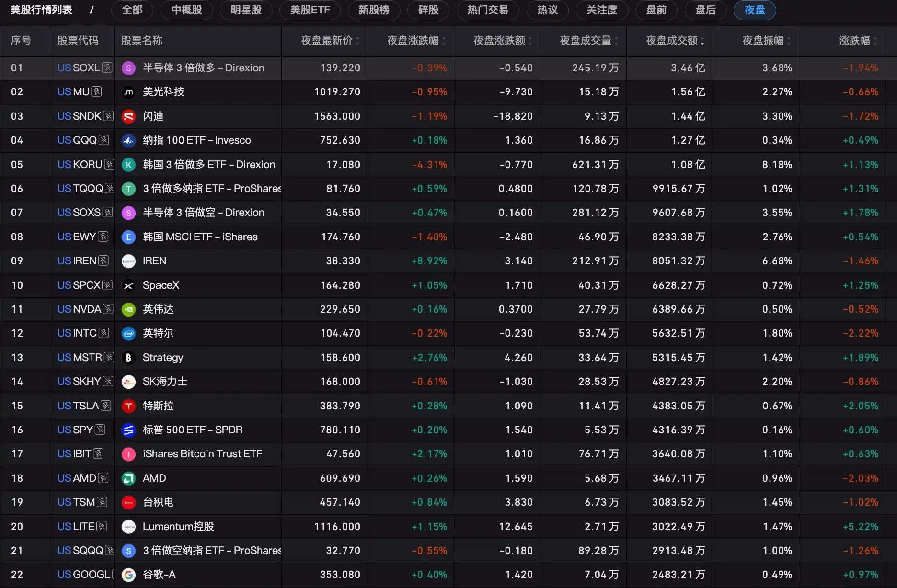Click the TSMC (台积电) logo icon
This screenshot has height=588, width=897.
[x=128, y=502]
